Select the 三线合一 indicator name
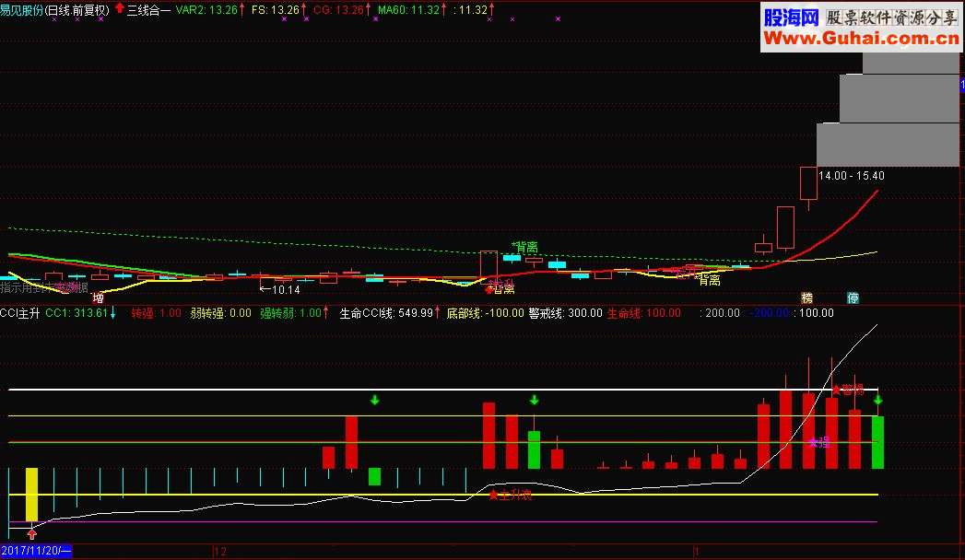 pyautogui.click(x=149, y=10)
